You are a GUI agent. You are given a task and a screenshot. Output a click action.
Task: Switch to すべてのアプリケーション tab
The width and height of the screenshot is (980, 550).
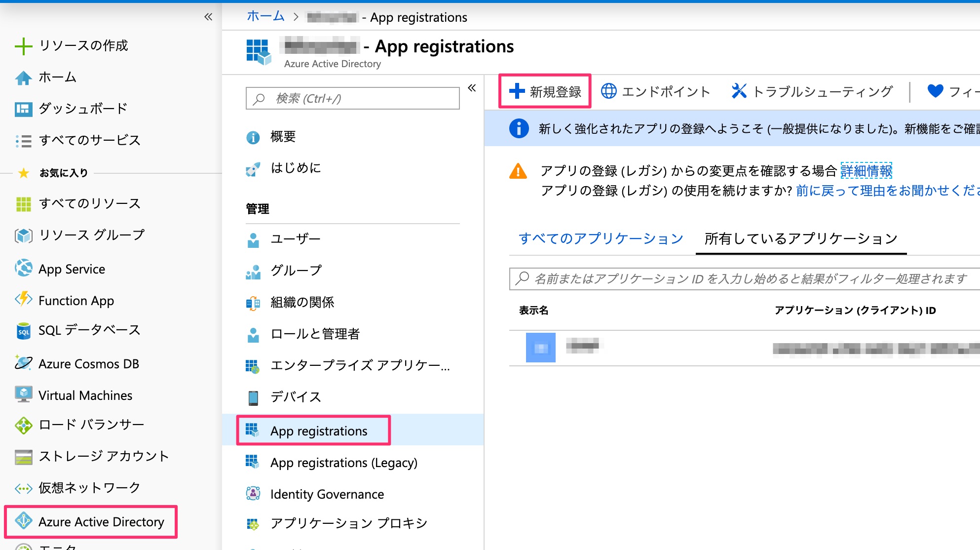[601, 239]
